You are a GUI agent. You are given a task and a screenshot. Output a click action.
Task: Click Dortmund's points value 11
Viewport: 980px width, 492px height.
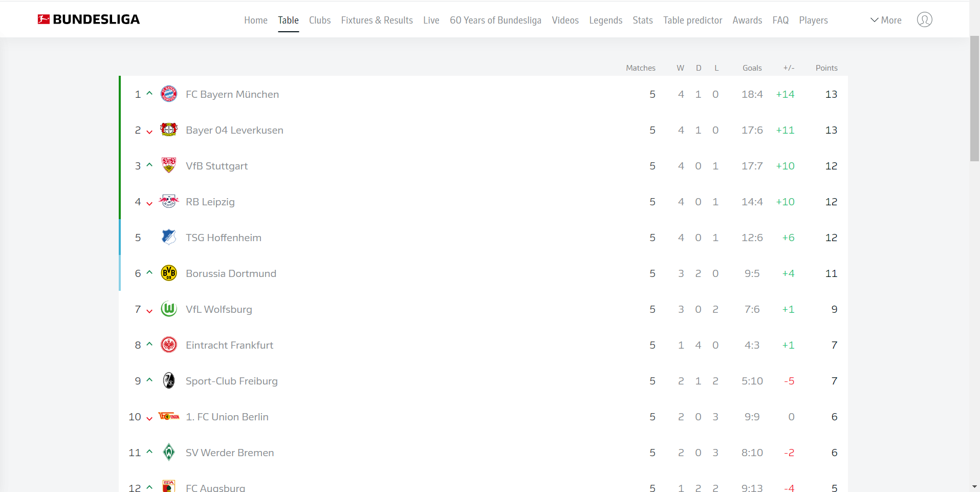831,273
